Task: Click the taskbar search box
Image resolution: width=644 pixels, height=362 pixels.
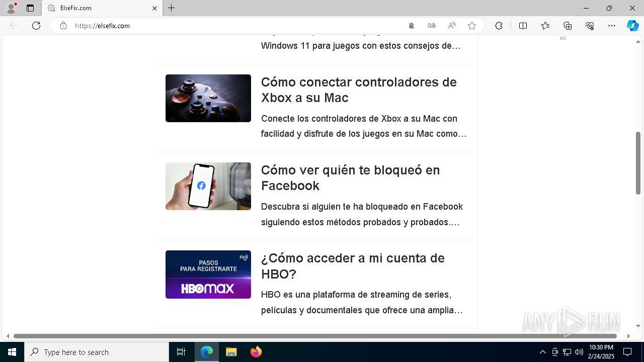Action: tap(97, 352)
